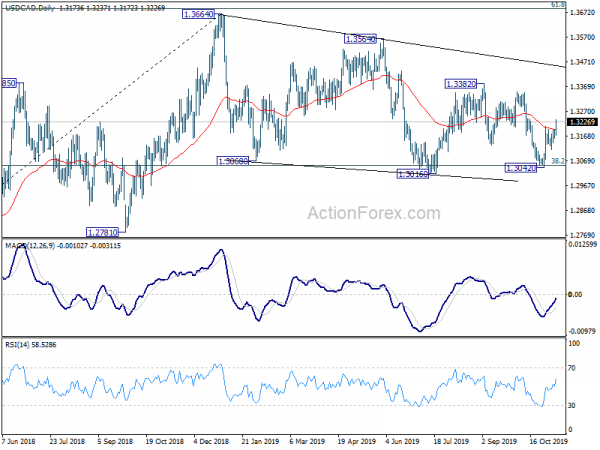Image resolution: width=600 pixels, height=450 pixels.
Task: Click date label 19 Oct 2018
Action: pyautogui.click(x=165, y=442)
